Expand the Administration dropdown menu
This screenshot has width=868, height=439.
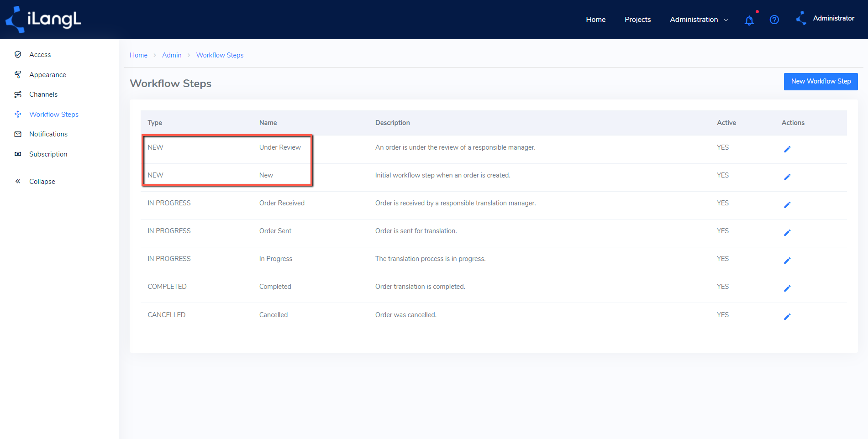click(699, 20)
